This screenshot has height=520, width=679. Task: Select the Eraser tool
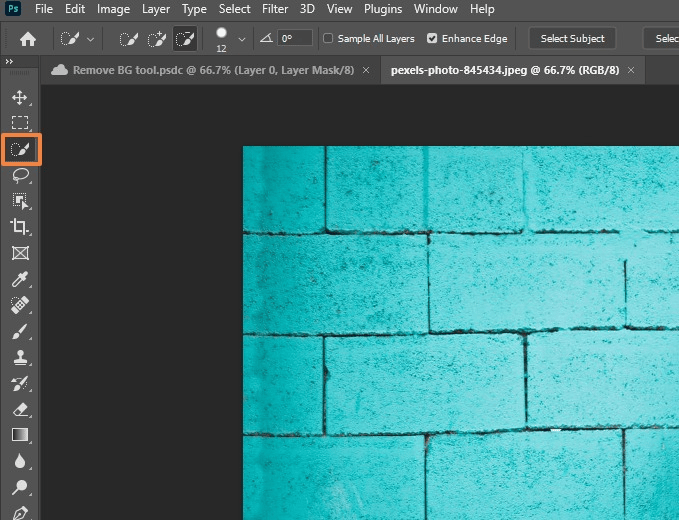coord(20,409)
